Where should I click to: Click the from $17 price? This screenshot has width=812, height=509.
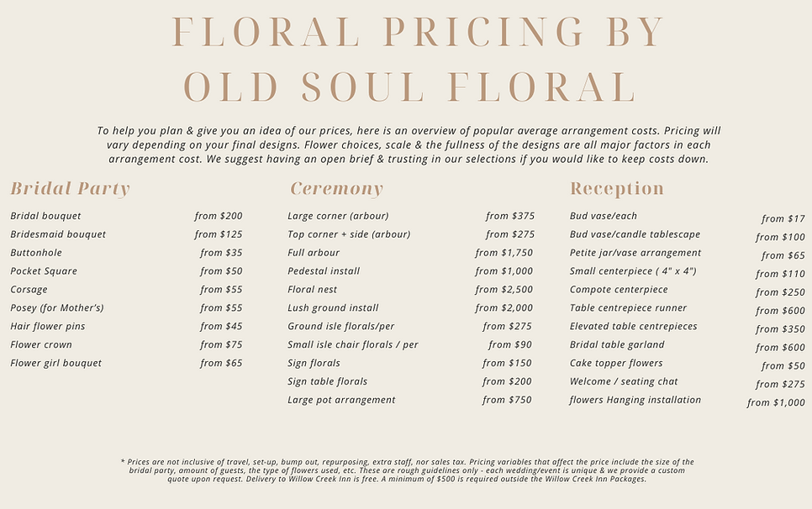point(783,219)
